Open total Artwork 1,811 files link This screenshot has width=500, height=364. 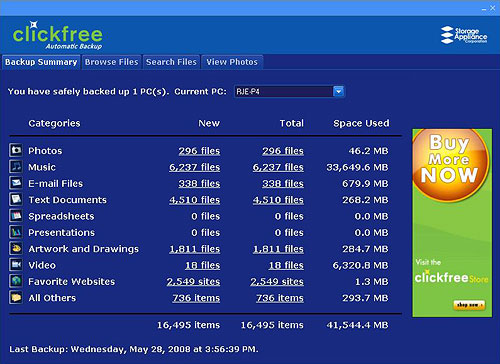[278, 249]
